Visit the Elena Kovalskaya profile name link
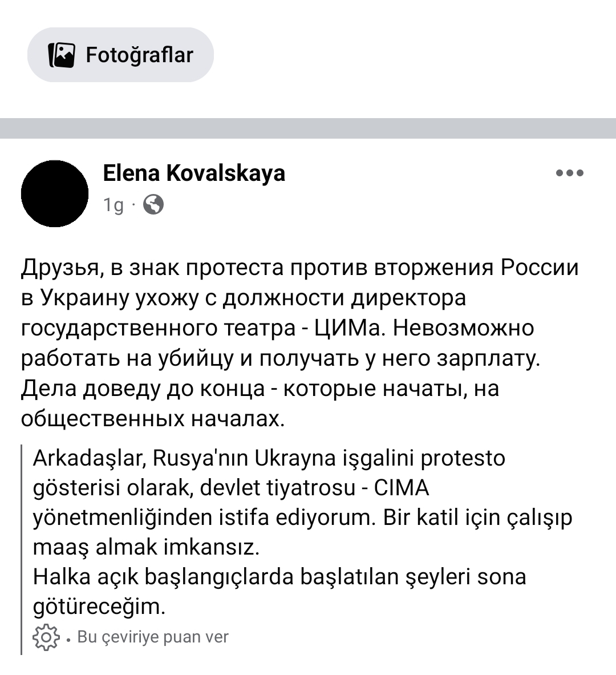The width and height of the screenshot is (616, 675). (x=194, y=173)
